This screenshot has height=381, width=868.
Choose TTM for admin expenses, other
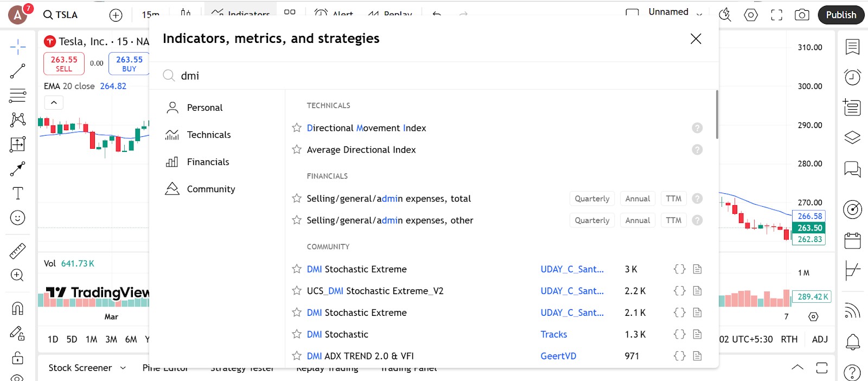pos(674,220)
